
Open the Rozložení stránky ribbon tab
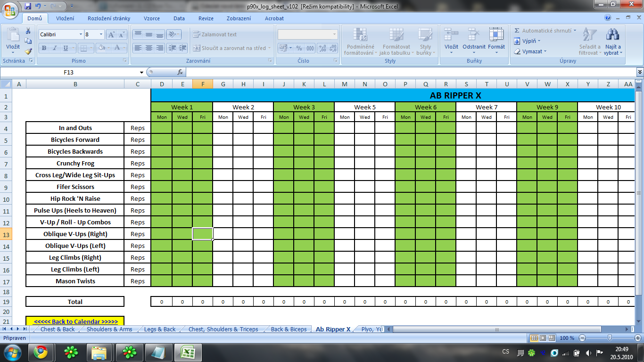click(109, 18)
